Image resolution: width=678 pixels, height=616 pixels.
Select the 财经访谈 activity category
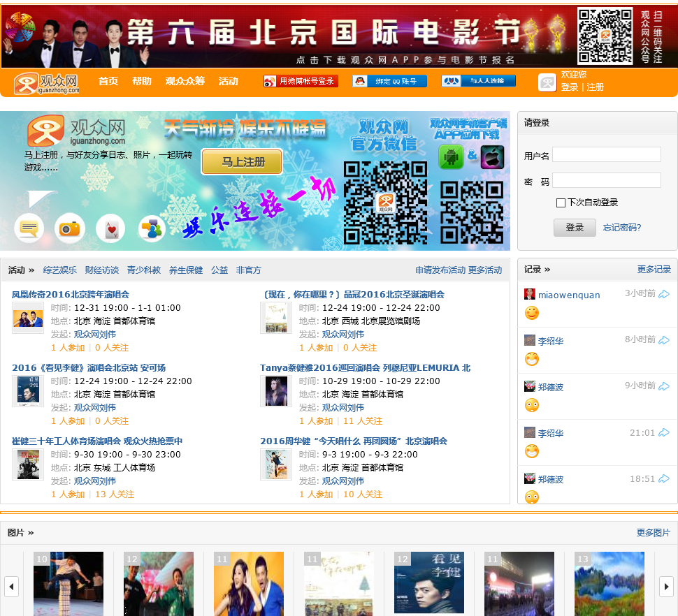(102, 270)
